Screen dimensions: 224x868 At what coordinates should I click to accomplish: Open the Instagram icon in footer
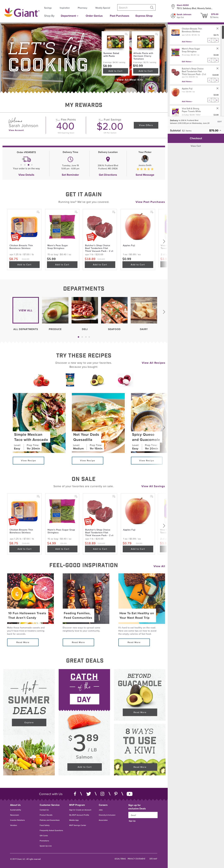102,794
